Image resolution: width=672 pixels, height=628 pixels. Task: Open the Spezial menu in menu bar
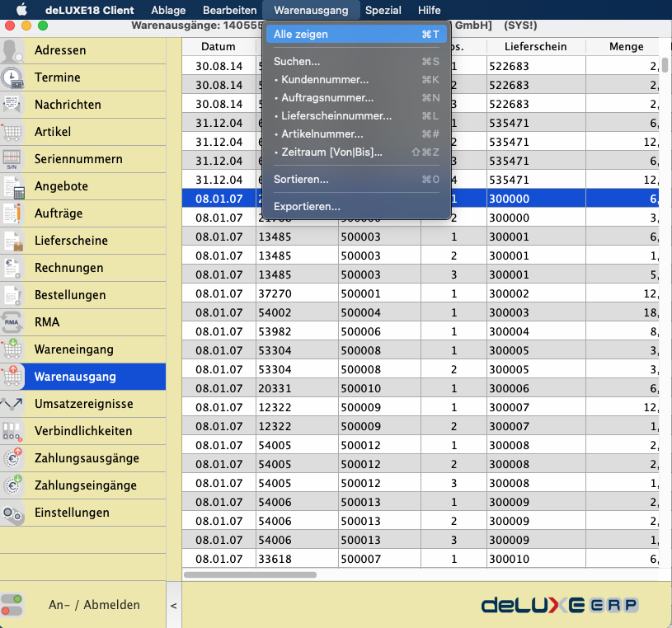[x=383, y=11]
